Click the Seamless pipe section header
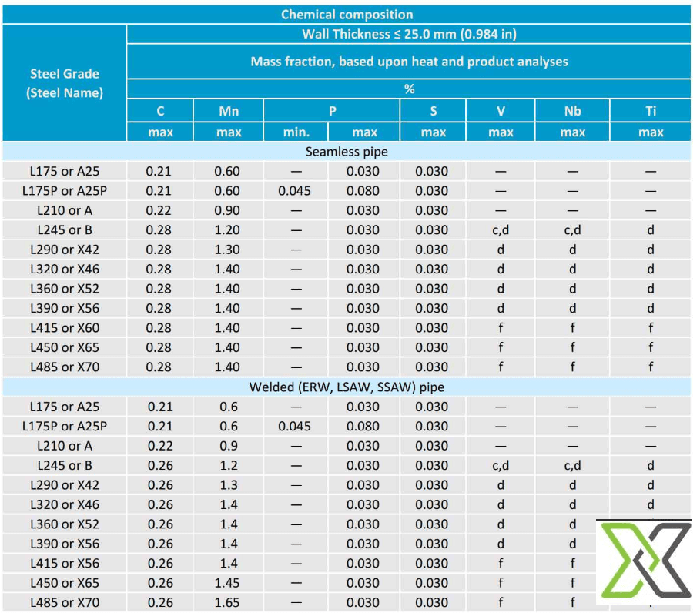 348,152
